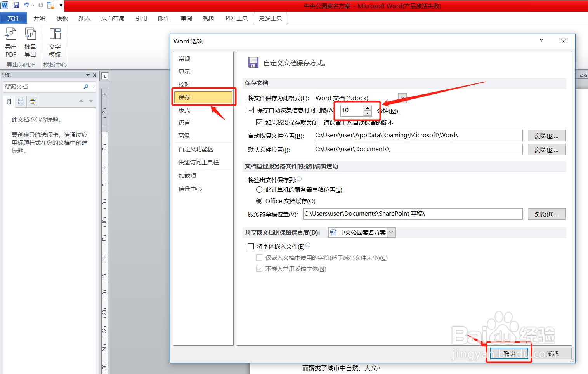Screen dimensions: 588x374
Task: Click the Save floppy icon in quick access toolbar
Action: [16, 5]
